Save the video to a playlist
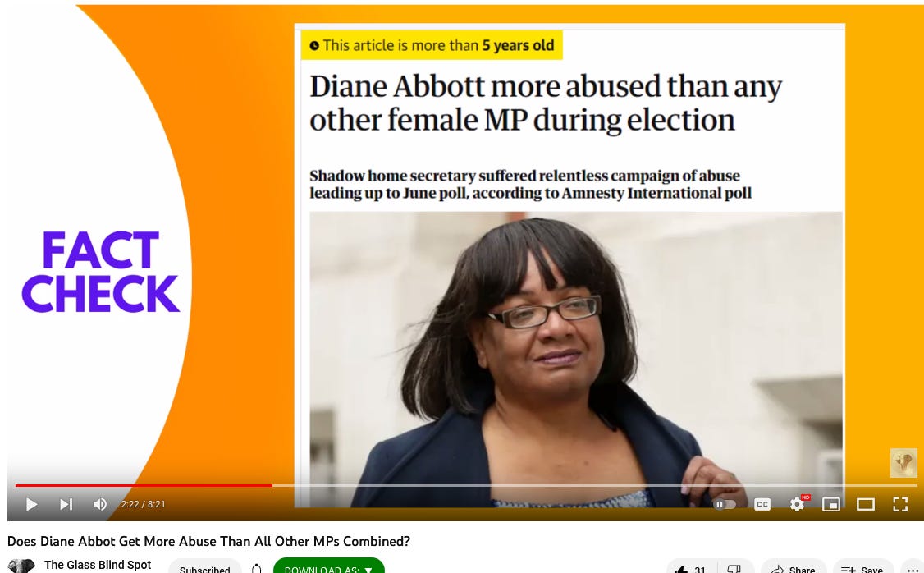Viewport: 924px width, 573px height. pos(862,569)
